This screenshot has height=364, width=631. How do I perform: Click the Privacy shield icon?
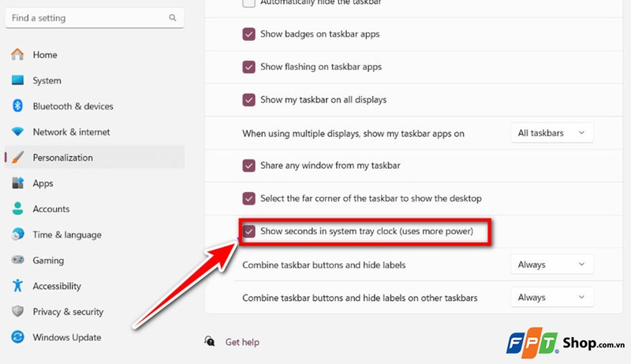(x=17, y=311)
